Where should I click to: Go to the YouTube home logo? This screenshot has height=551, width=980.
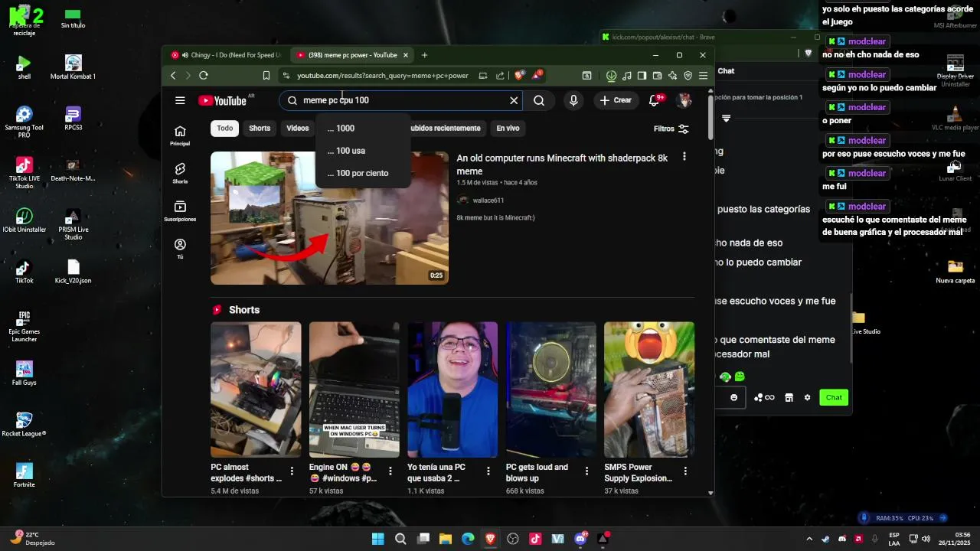click(222, 101)
